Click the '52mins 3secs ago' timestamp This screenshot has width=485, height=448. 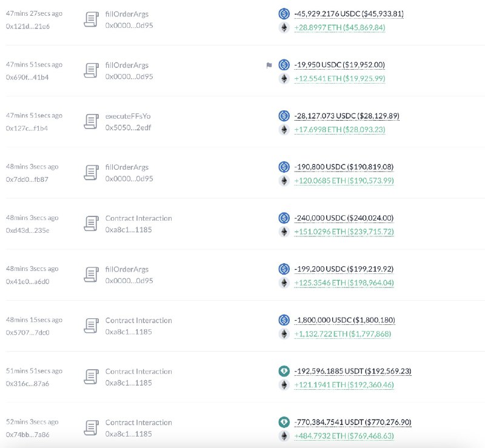click(x=32, y=422)
